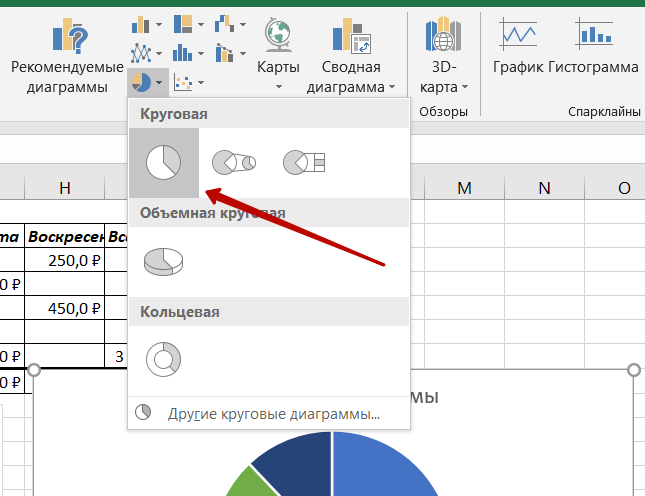Screen dimensions: 645x496
Task: Open Рекомендуемые диаграммы
Action: 67,56
